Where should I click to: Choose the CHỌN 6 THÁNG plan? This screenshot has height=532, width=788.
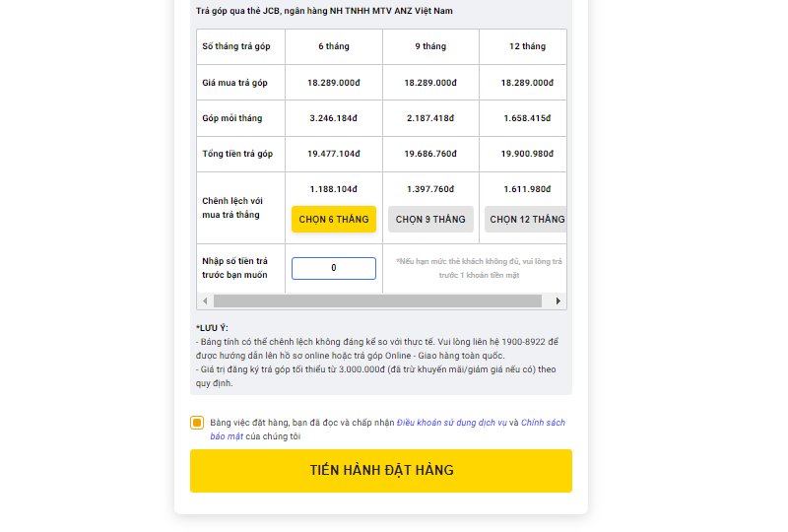point(334,219)
